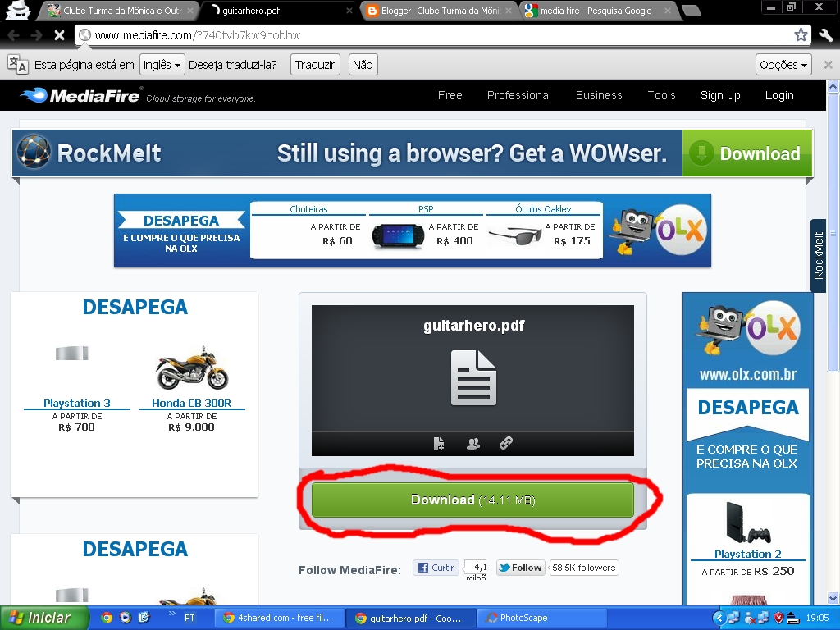Close the guitarhero.pdf tab
Image resolution: width=840 pixels, height=630 pixels.
coord(349,10)
